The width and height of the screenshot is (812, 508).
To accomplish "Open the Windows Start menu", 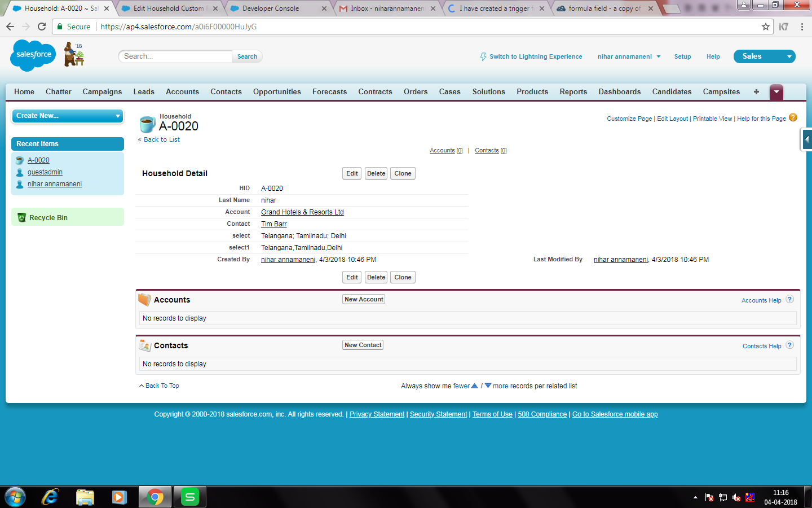I will coord(15,497).
